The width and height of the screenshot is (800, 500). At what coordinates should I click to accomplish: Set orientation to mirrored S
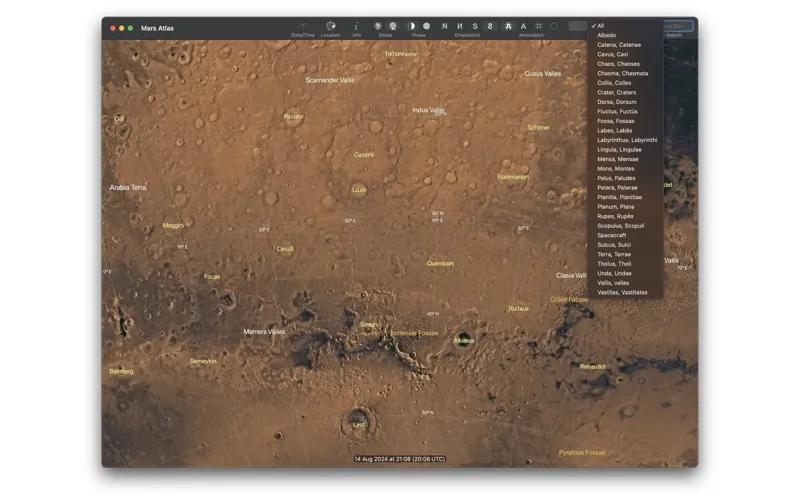490,26
